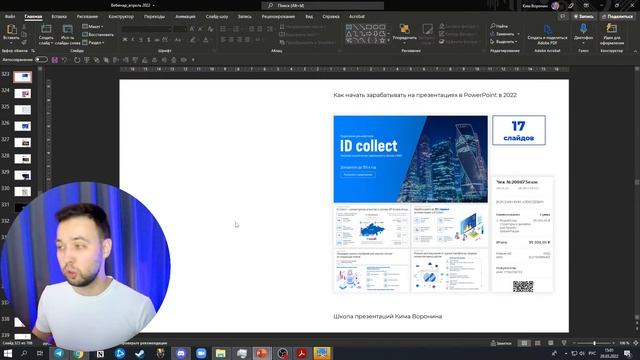Click the search box (Поиск) in title bar
This screenshot has height=360, width=640.
[322, 5]
